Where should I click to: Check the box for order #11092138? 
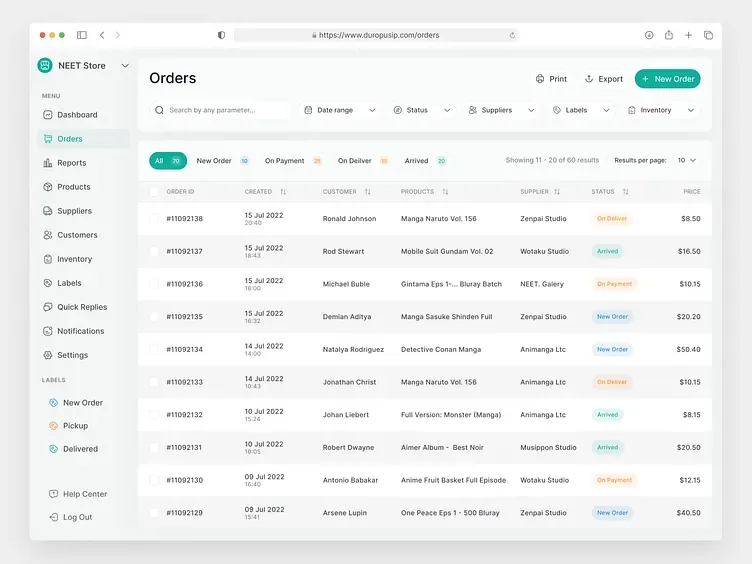tap(153, 219)
